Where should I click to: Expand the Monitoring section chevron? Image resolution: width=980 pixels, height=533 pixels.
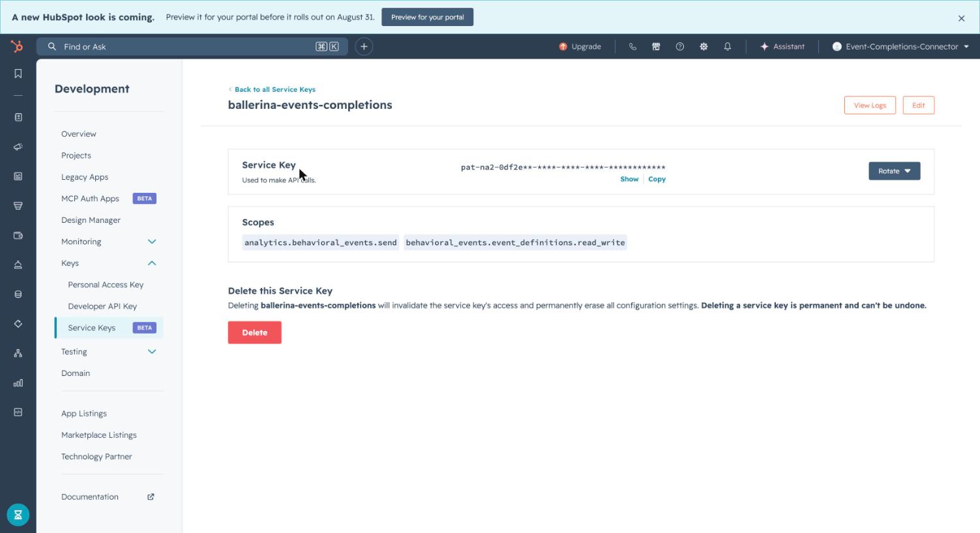[152, 242]
